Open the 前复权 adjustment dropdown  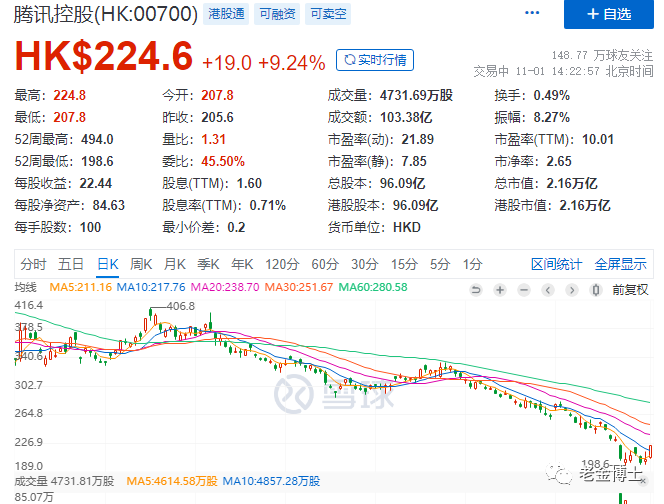click(x=630, y=290)
